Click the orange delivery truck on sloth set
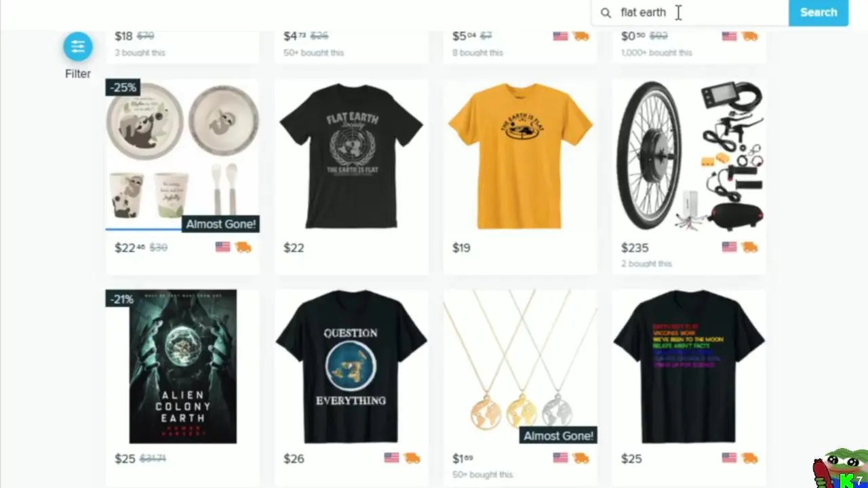The width and height of the screenshot is (868, 488). pyautogui.click(x=243, y=247)
